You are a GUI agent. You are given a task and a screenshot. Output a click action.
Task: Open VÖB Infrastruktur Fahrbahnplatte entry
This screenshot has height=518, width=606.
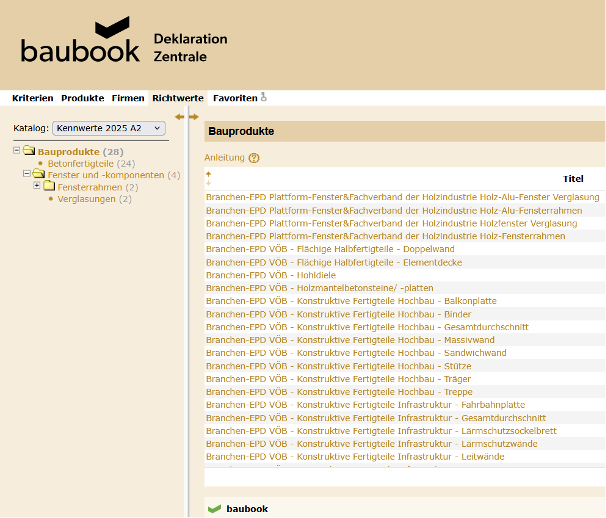(x=365, y=405)
